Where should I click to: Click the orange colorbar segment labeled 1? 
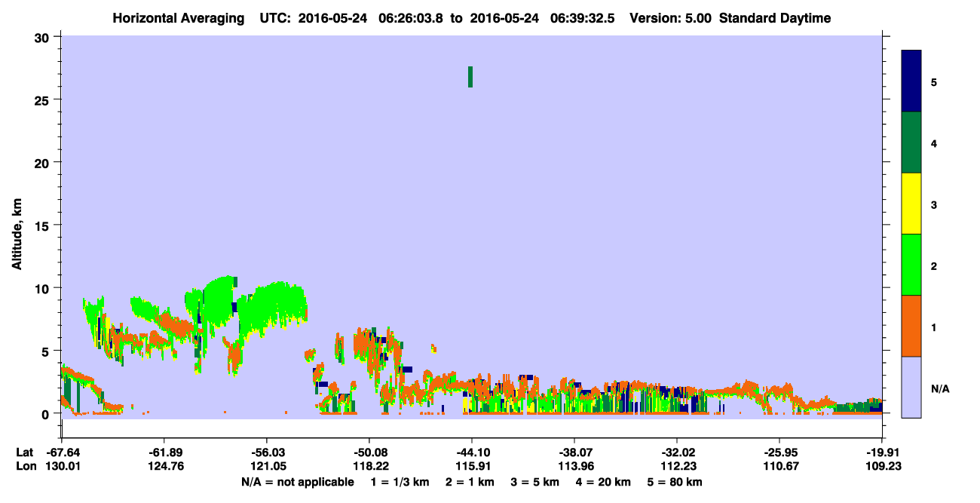[x=911, y=326]
